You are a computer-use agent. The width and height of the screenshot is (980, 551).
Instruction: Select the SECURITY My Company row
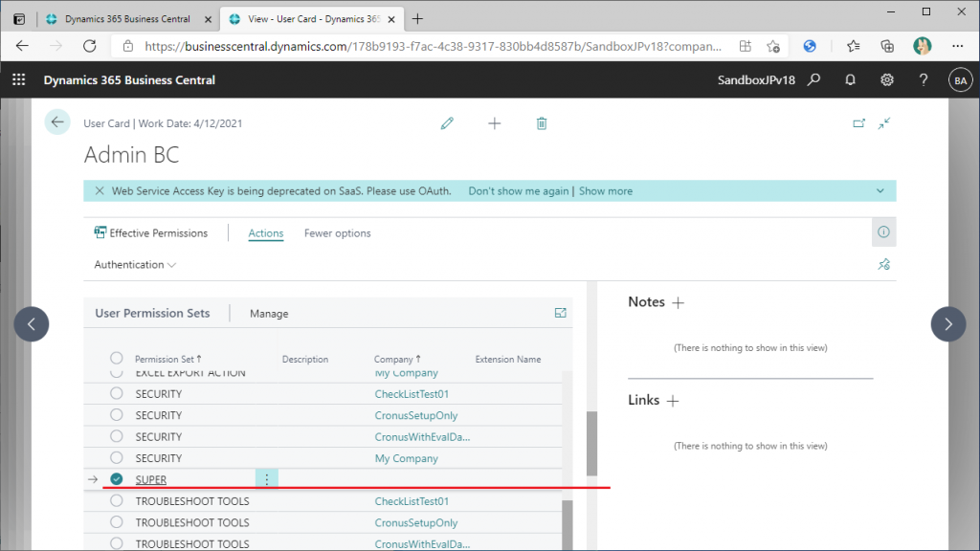116,457
